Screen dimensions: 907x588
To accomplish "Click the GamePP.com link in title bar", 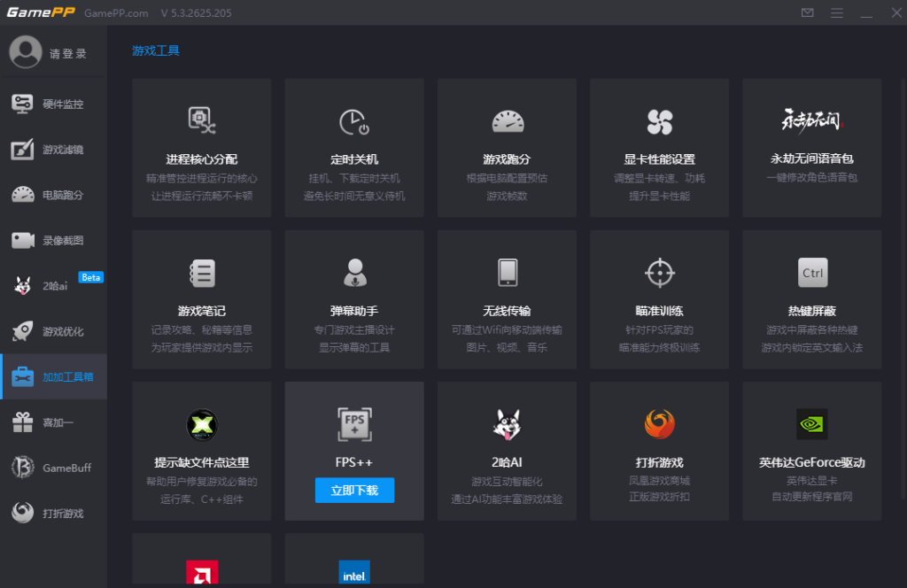I will coord(116,13).
